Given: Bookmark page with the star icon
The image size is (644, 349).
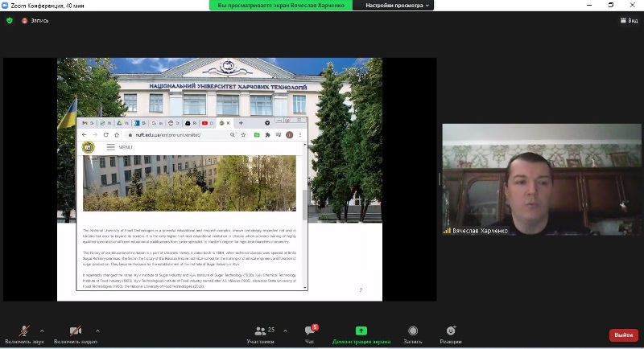Looking at the screenshot, I should 243,135.
